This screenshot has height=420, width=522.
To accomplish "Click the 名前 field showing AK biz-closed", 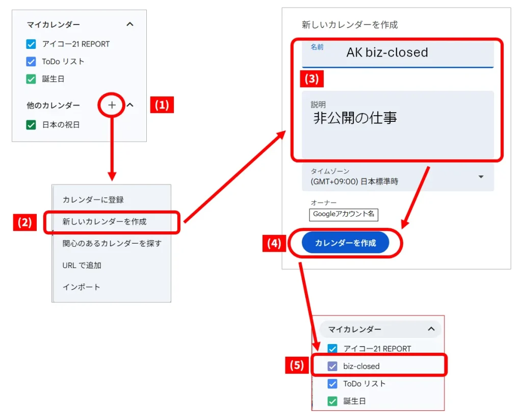I will (x=398, y=54).
